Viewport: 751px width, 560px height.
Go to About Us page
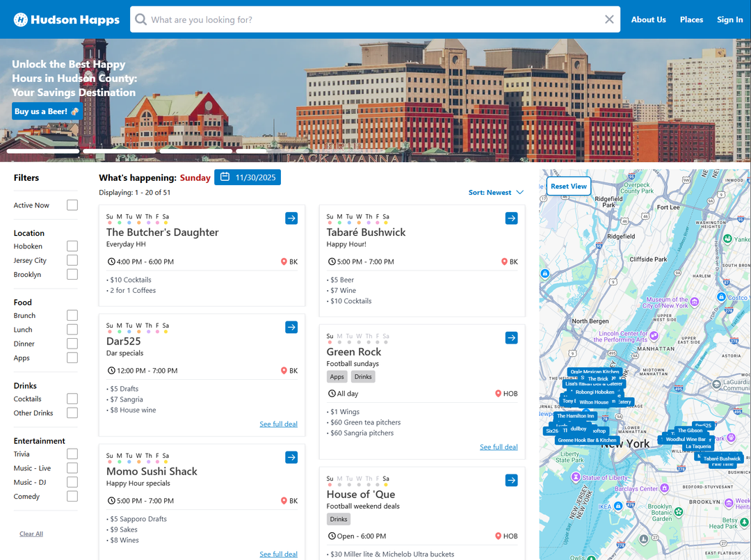click(648, 19)
